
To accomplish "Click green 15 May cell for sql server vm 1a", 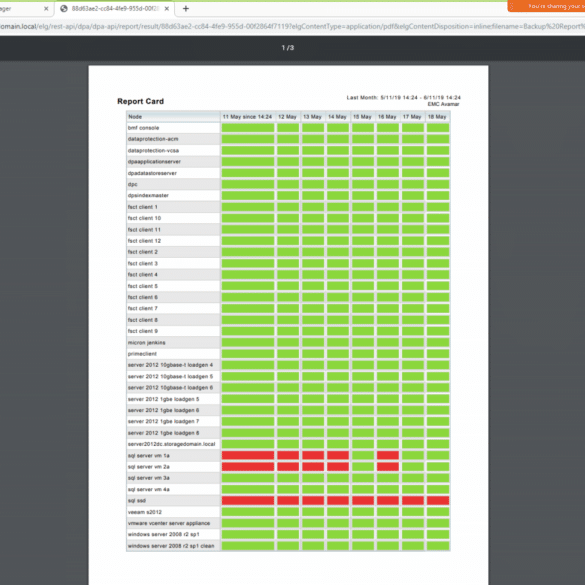I will click(363, 455).
